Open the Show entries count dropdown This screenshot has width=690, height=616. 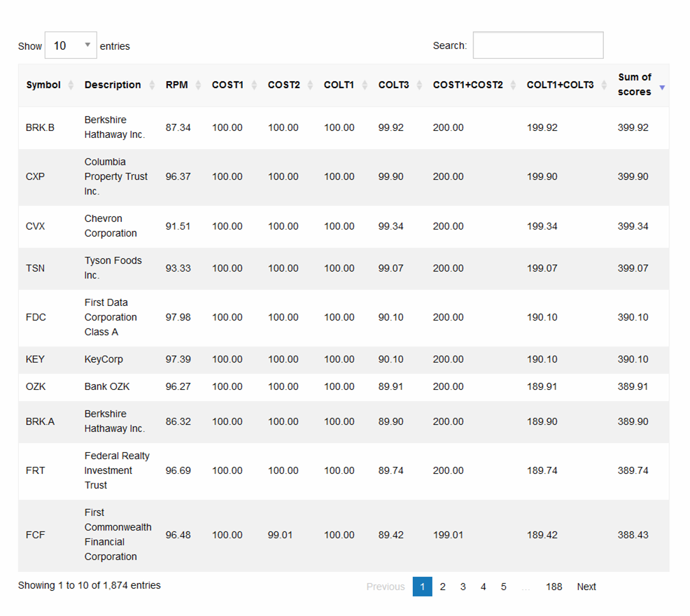tap(71, 45)
